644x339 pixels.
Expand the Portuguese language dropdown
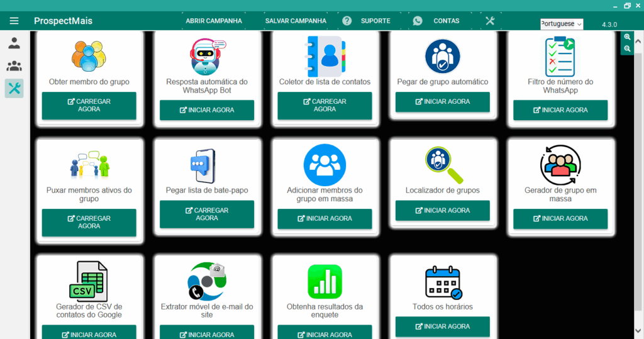(x=562, y=24)
